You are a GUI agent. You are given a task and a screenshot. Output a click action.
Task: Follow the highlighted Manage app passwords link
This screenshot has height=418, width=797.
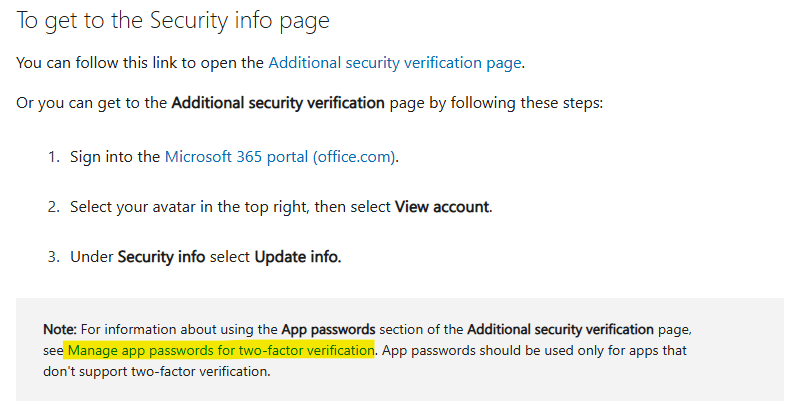coord(221,350)
